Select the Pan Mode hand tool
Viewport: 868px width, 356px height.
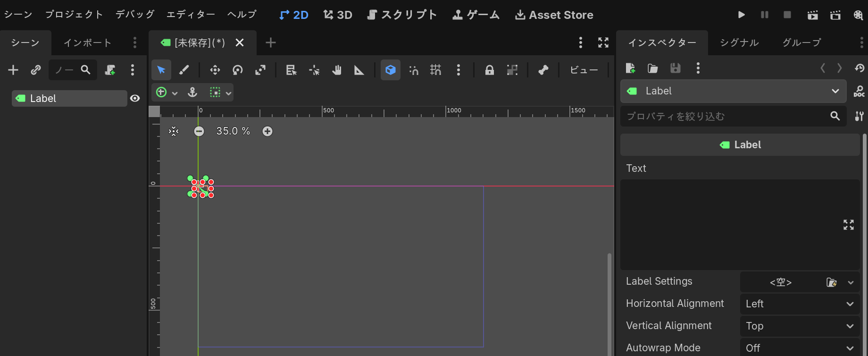(336, 70)
